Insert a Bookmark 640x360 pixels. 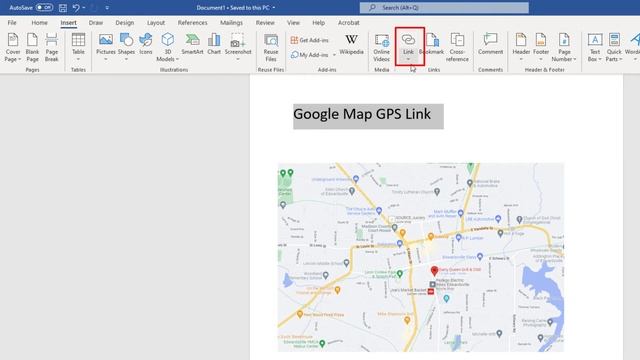[431, 44]
